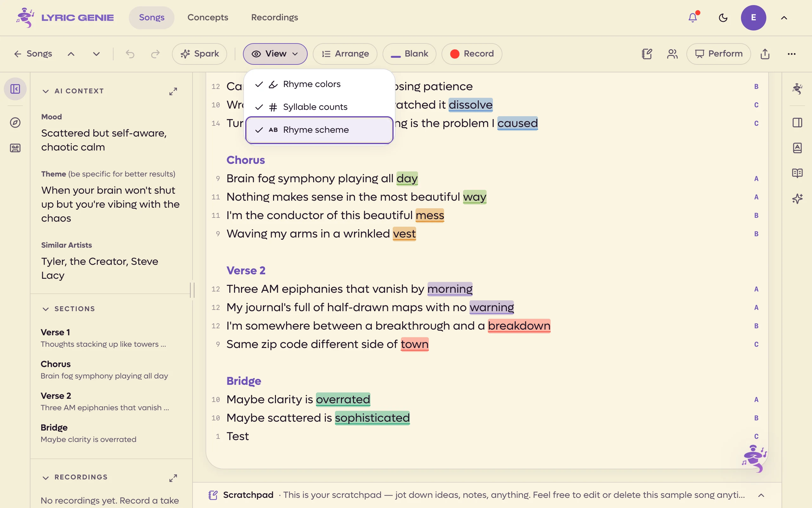Toggle the left sidebar panel icon

[15, 89]
